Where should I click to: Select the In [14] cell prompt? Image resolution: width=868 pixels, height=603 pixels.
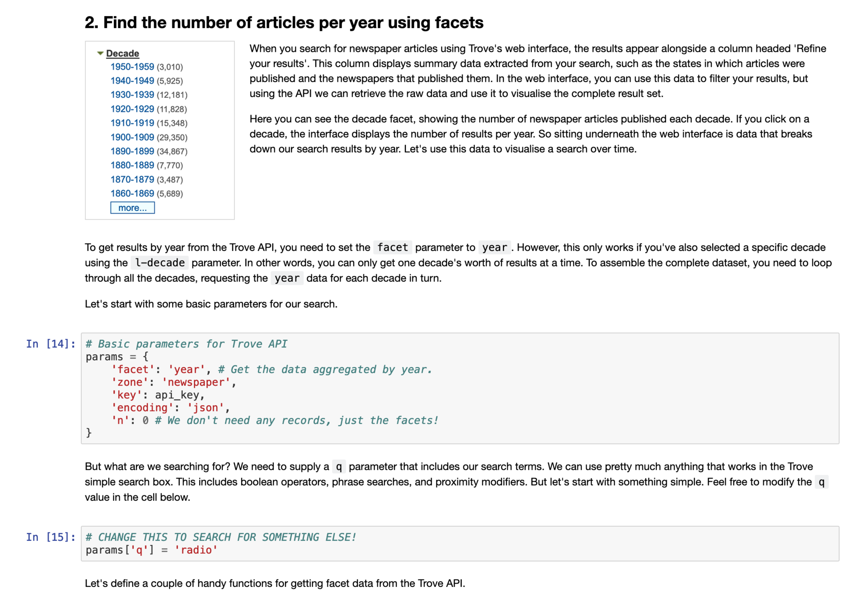[x=50, y=344]
